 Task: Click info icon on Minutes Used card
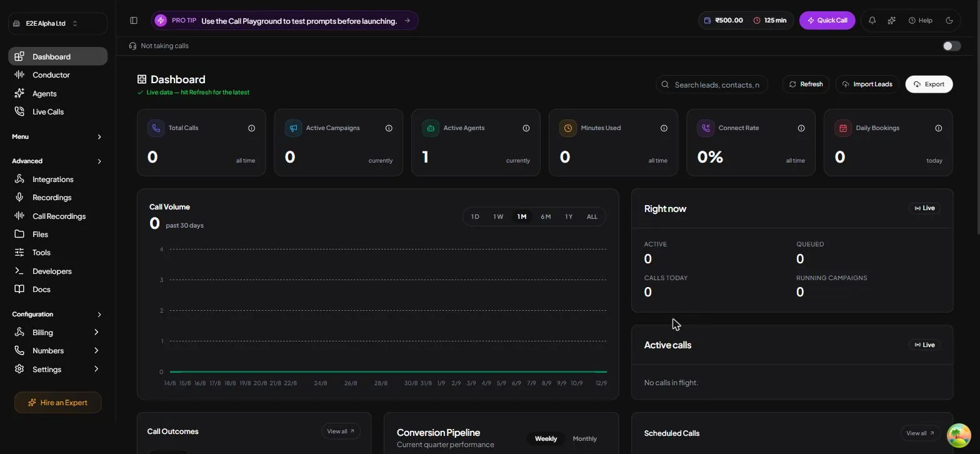tap(664, 128)
